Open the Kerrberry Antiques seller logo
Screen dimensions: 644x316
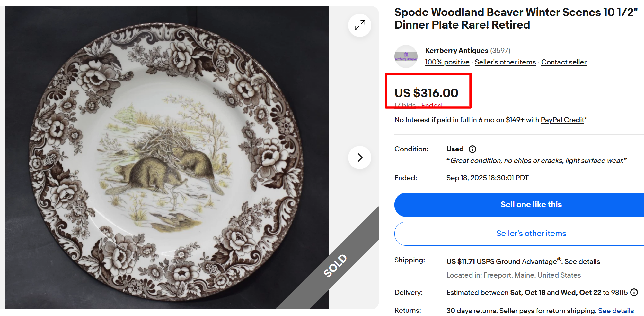406,56
